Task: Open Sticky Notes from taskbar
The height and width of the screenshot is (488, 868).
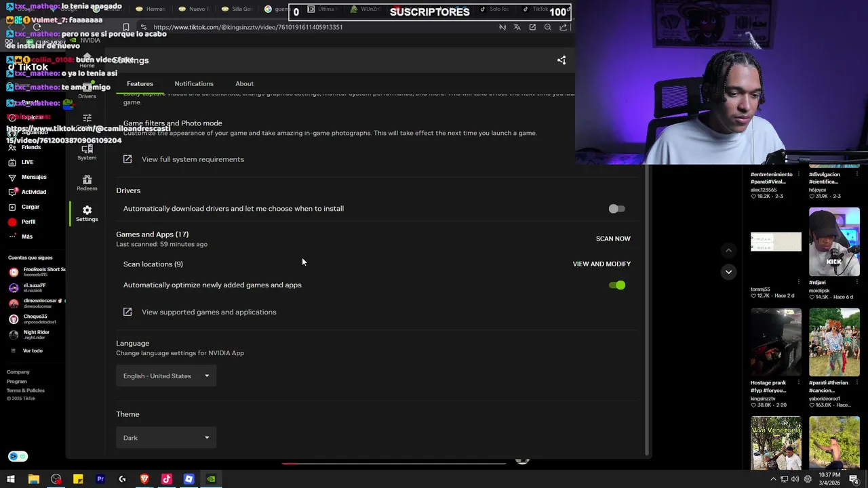Action: coord(78,479)
